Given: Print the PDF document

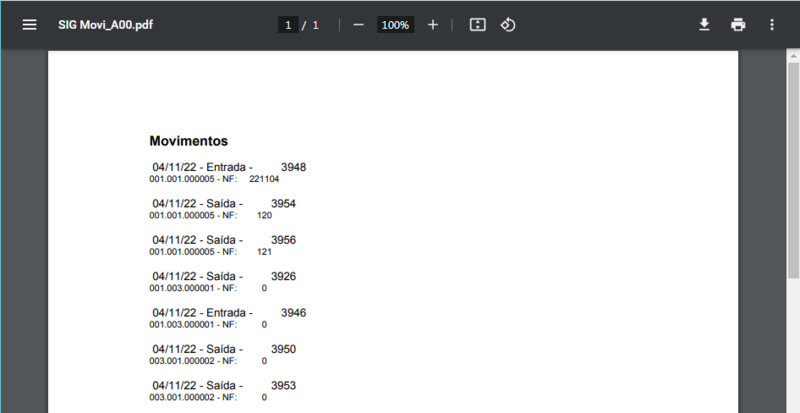Looking at the screenshot, I should click(x=738, y=25).
